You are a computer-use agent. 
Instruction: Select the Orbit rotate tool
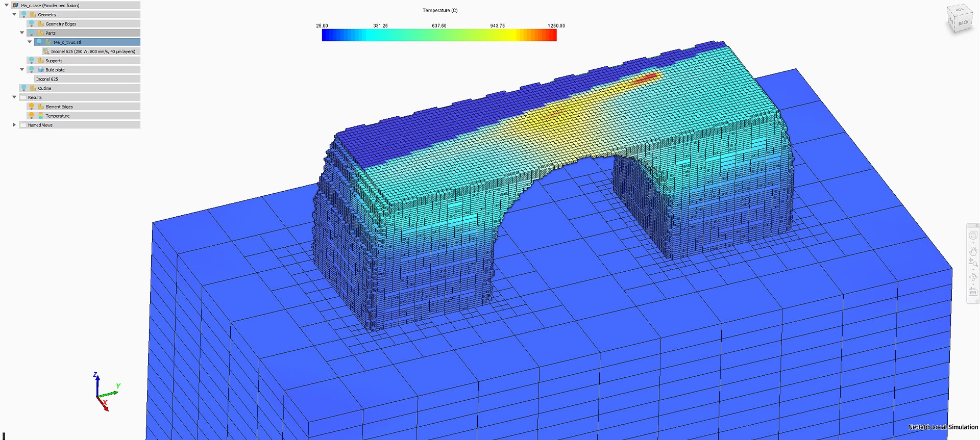973,277
